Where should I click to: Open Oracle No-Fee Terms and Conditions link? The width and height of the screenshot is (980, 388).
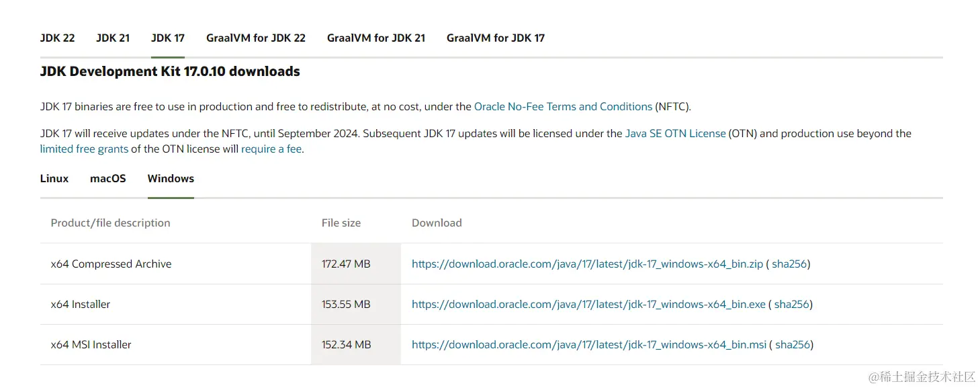point(563,106)
